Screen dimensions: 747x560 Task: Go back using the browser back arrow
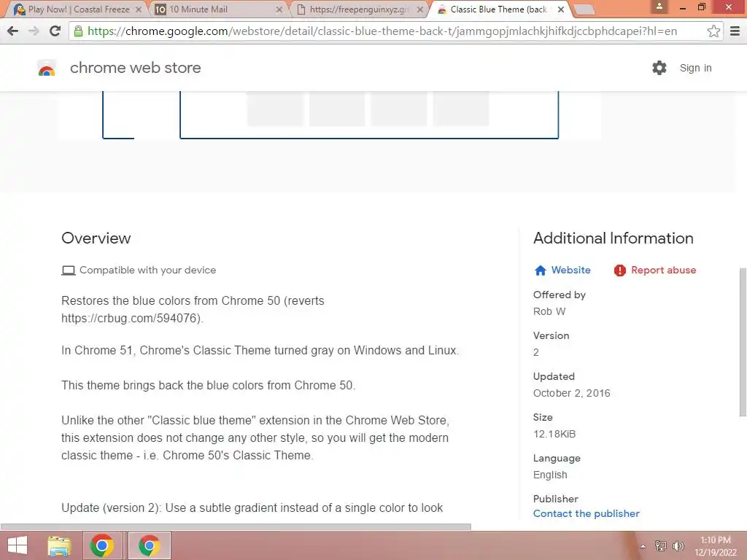pos(13,31)
